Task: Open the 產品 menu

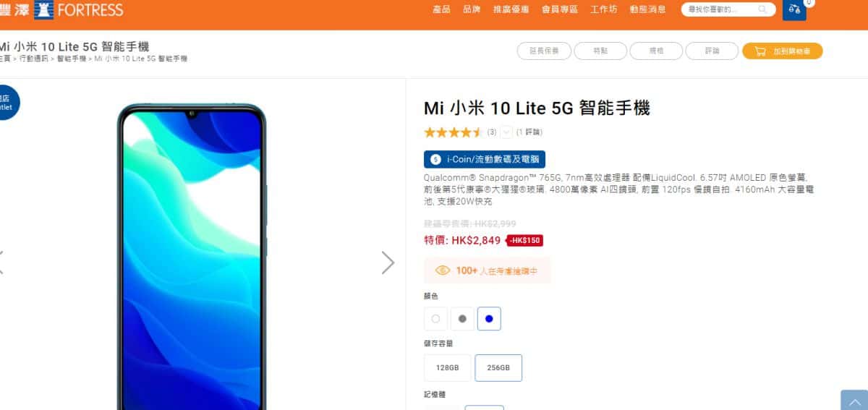Action: pos(441,9)
